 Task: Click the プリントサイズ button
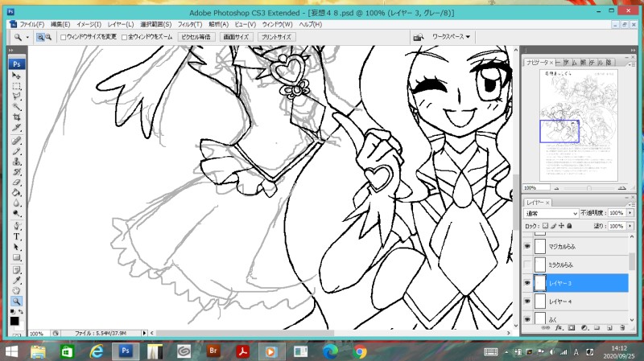pyautogui.click(x=276, y=37)
